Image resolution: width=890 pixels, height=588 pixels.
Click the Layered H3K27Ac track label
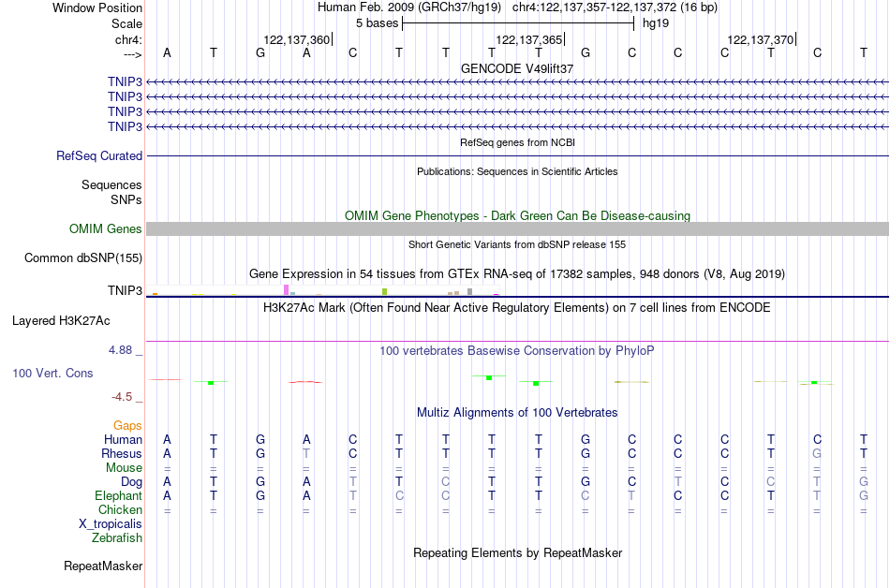tap(61, 321)
